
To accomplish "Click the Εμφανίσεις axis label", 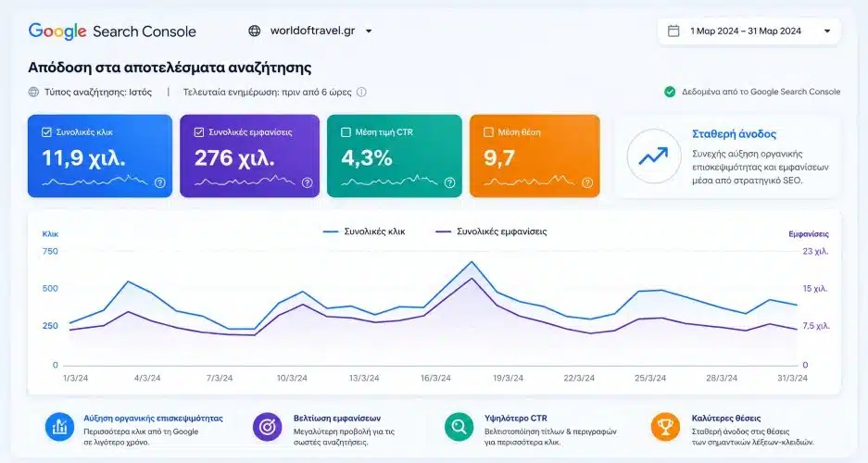I will coord(808,234).
